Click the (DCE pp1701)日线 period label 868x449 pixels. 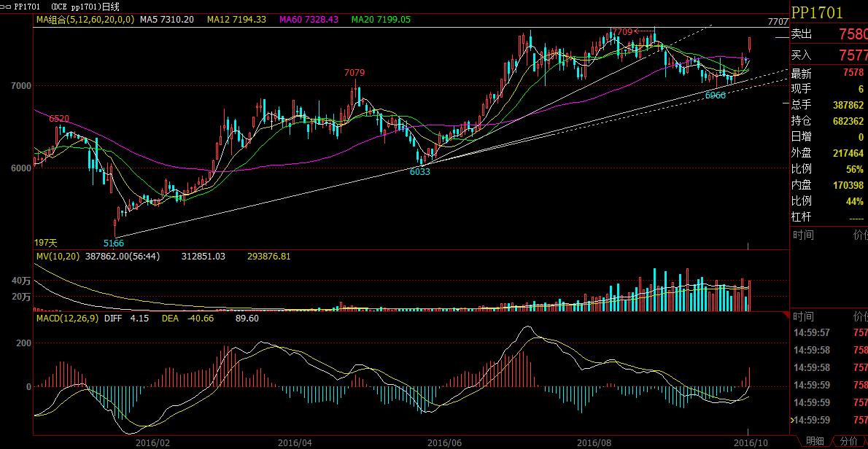85,7
